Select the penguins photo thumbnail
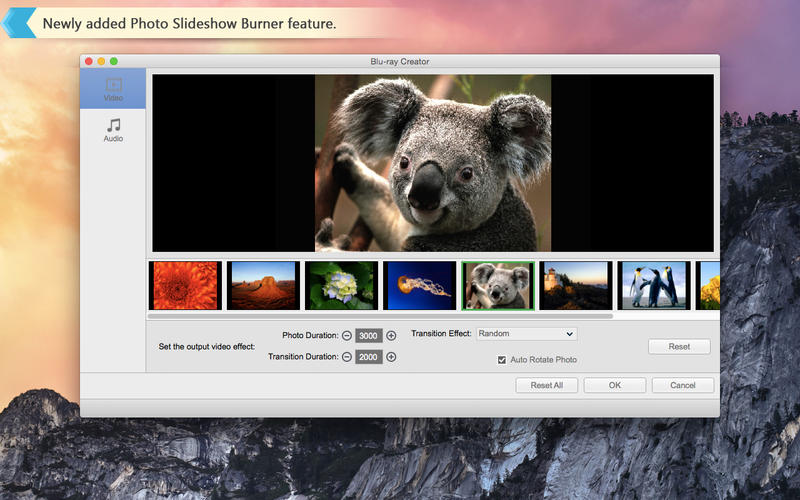 (653, 286)
